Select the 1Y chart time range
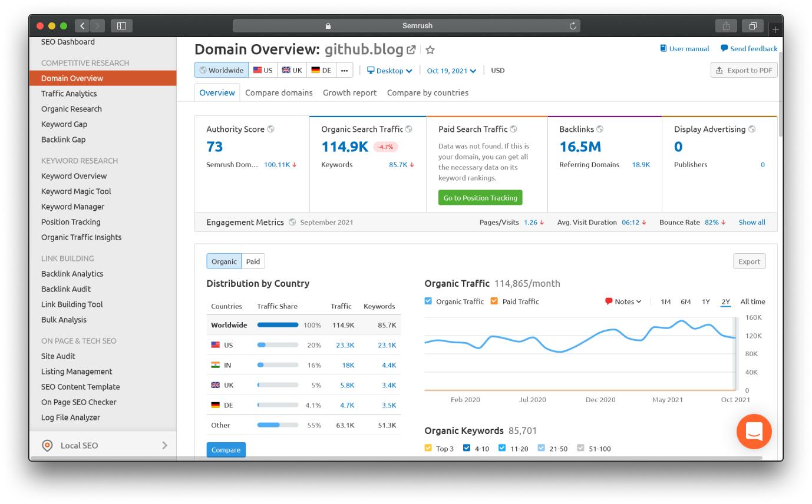 click(705, 301)
